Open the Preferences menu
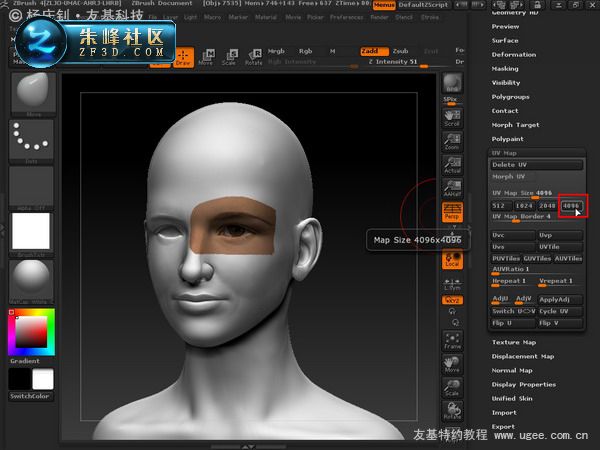This screenshot has height=450, width=600. 346,17
